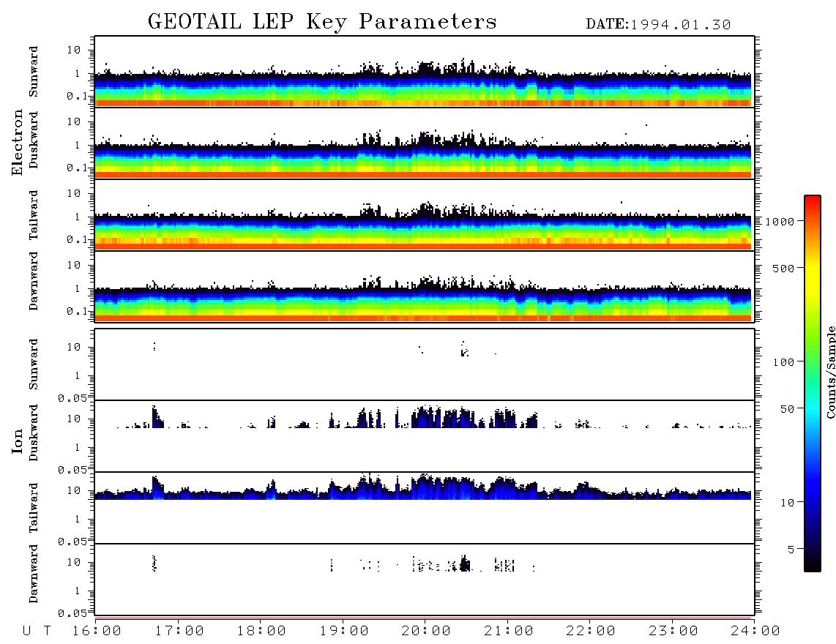Viewport: 836px width, 644px height.
Task: Click the Electron Dawnward panel label
Action: point(34,281)
